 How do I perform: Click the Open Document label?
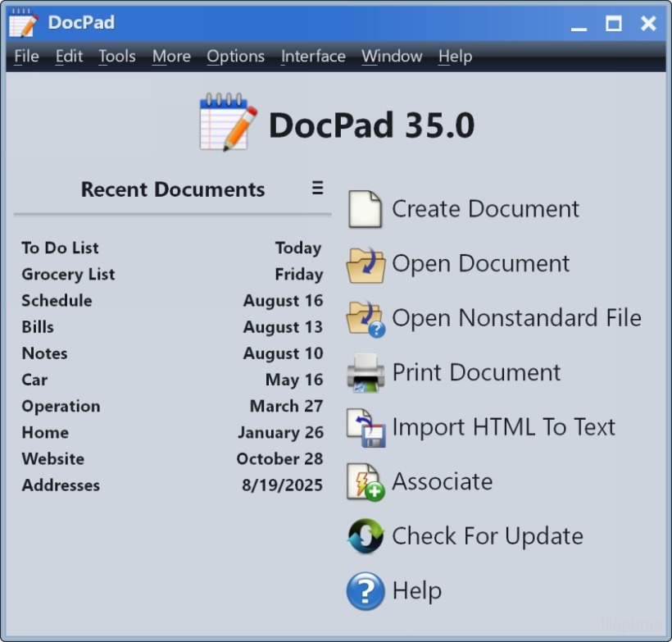(x=480, y=263)
